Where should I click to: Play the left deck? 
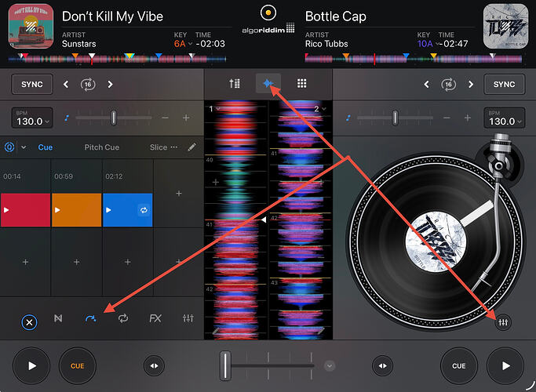click(x=31, y=365)
